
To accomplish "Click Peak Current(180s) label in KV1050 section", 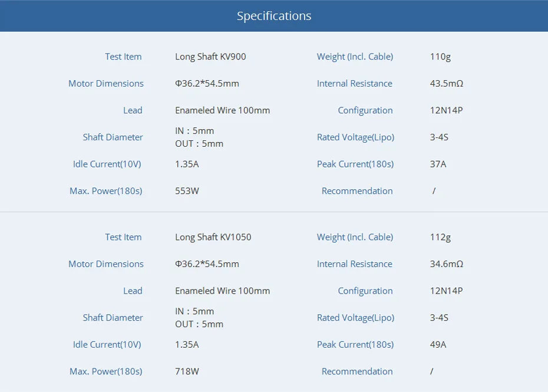I will click(x=355, y=344).
